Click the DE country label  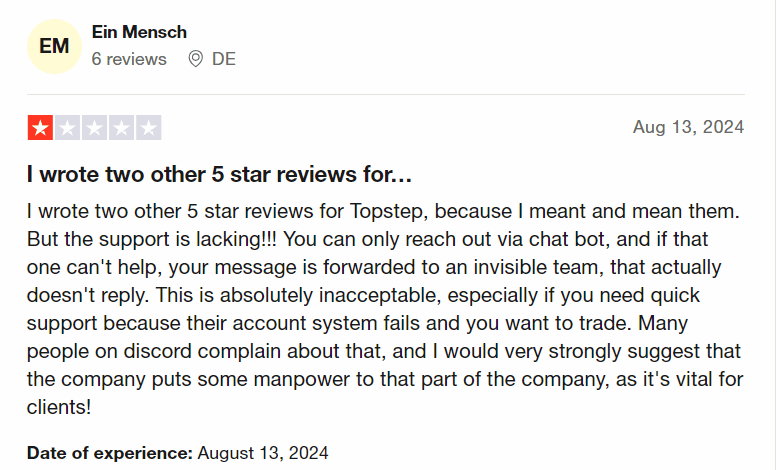224,59
